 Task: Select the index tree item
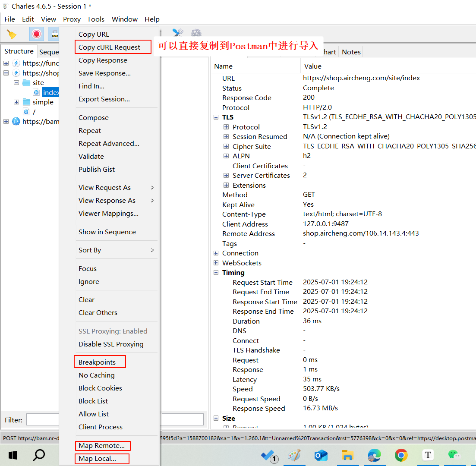(x=50, y=92)
